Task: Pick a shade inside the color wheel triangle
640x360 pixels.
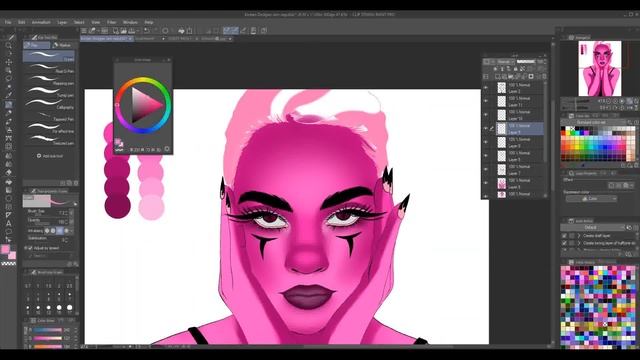Action: click(144, 105)
